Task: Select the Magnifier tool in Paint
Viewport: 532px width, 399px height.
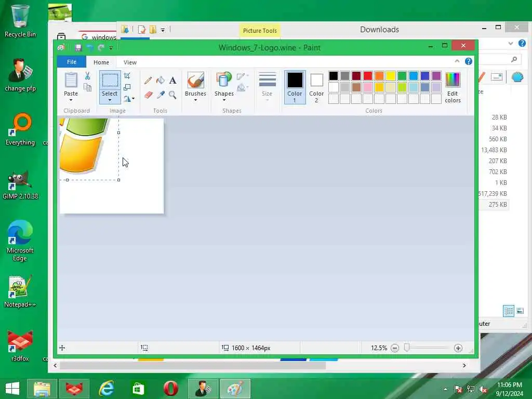Action: pos(172,95)
